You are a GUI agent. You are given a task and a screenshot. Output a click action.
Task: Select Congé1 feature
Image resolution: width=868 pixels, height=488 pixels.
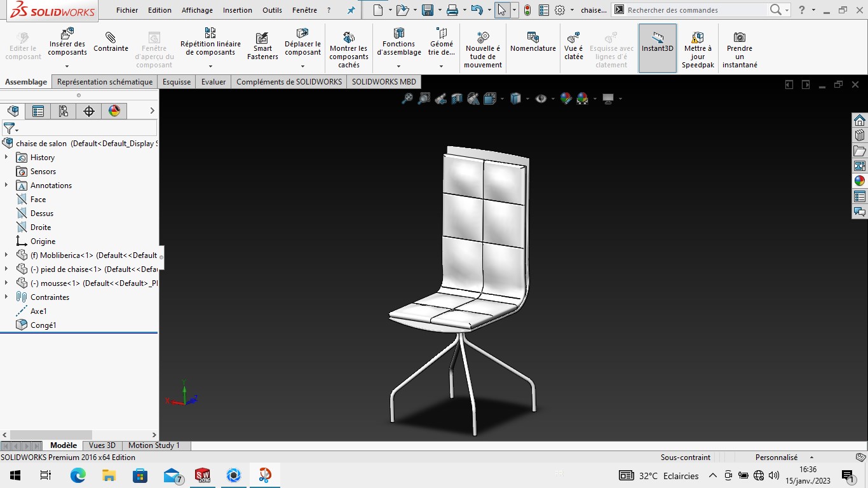click(x=43, y=325)
